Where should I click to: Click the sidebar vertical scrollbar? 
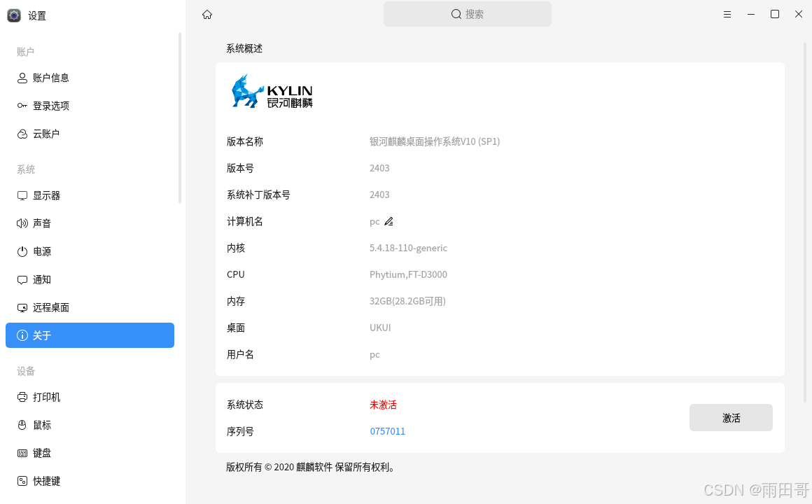pyautogui.click(x=180, y=118)
